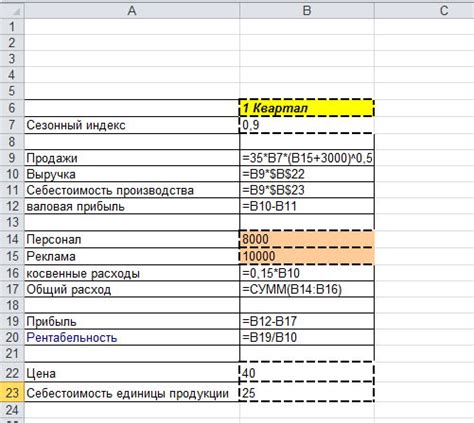
Task: Select row 20 header
Action: (x=12, y=337)
